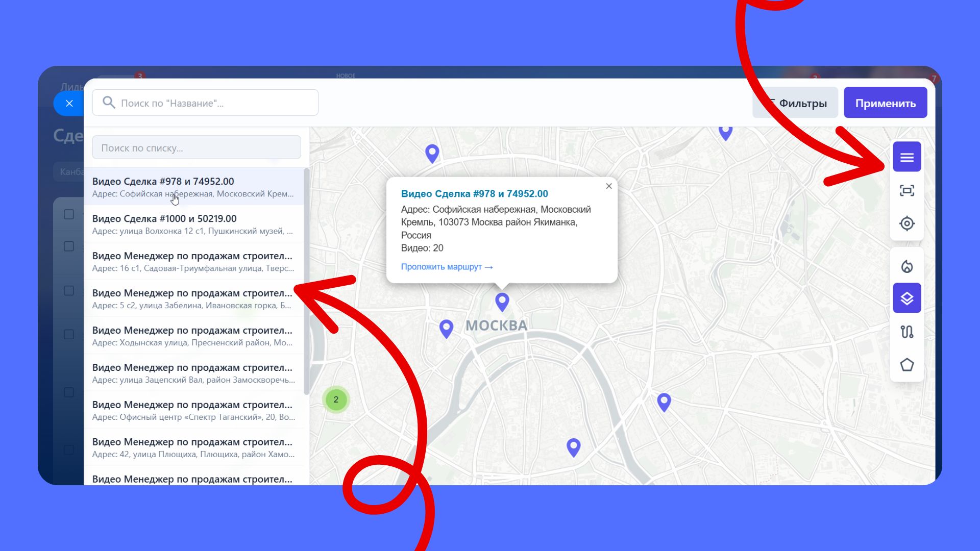Tick the third dimmed background checkbox
Viewport: 980px width, 551px height.
[x=69, y=291]
